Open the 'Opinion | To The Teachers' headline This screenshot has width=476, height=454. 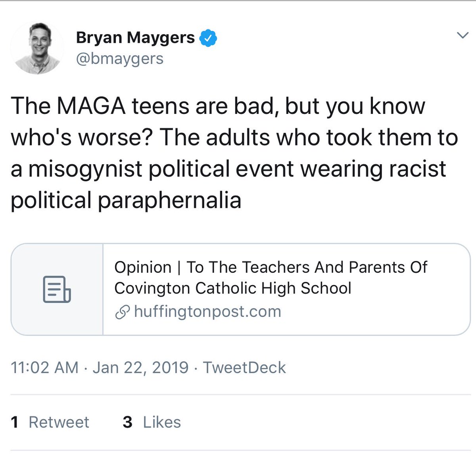[x=271, y=267]
